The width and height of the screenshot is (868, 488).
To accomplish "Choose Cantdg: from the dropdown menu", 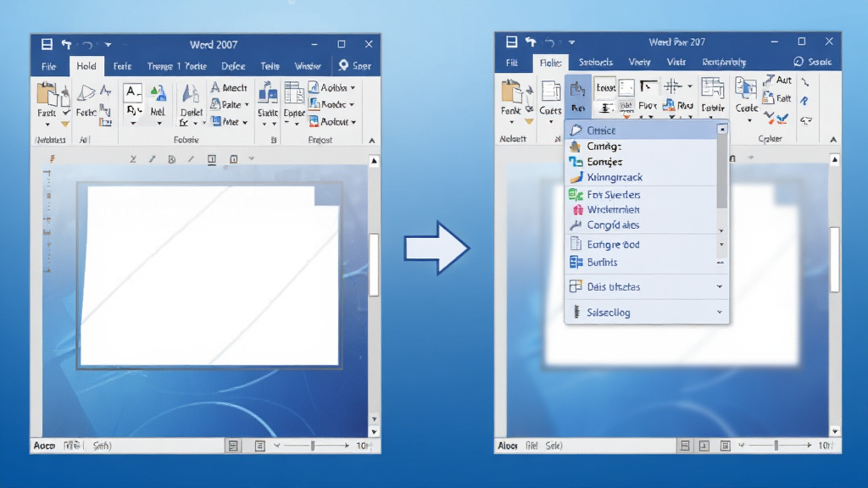I will click(x=643, y=146).
